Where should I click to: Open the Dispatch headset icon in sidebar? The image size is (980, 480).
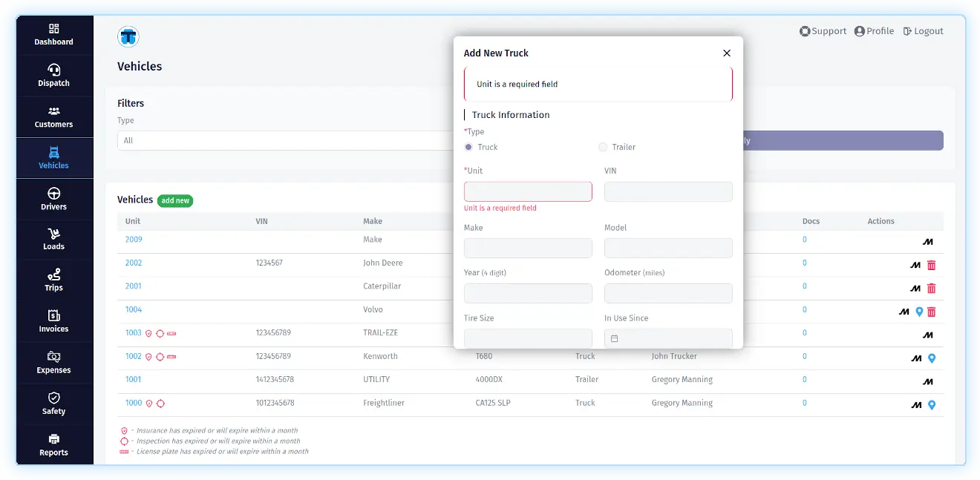(x=53, y=70)
